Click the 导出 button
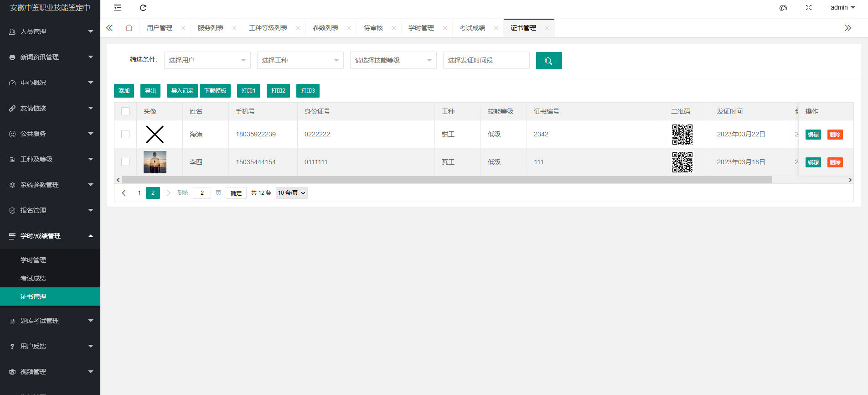 tap(150, 91)
